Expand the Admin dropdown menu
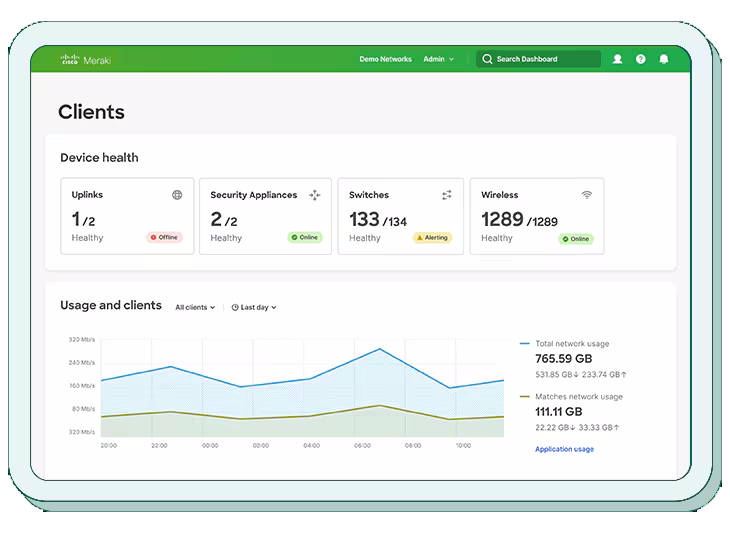 pyautogui.click(x=438, y=59)
